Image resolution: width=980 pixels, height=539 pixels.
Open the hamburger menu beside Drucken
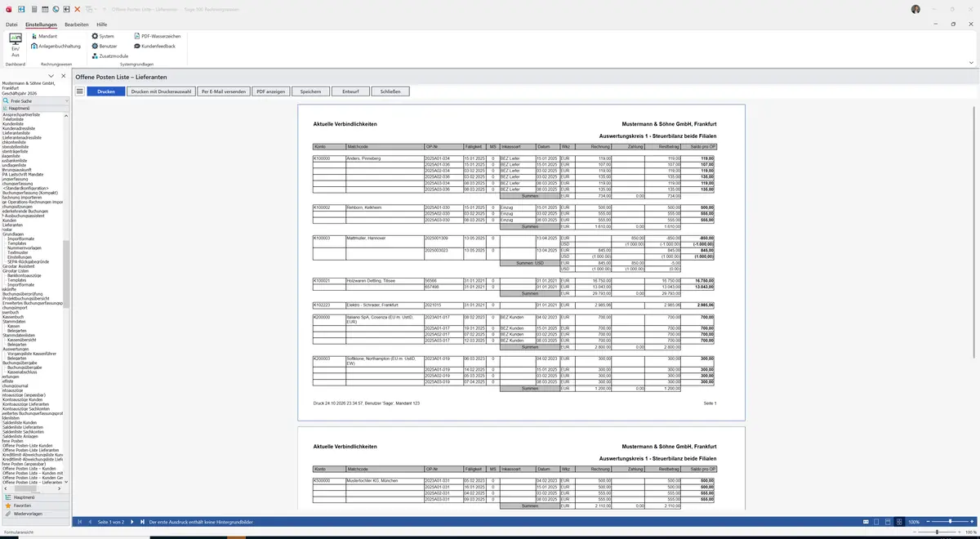click(80, 91)
